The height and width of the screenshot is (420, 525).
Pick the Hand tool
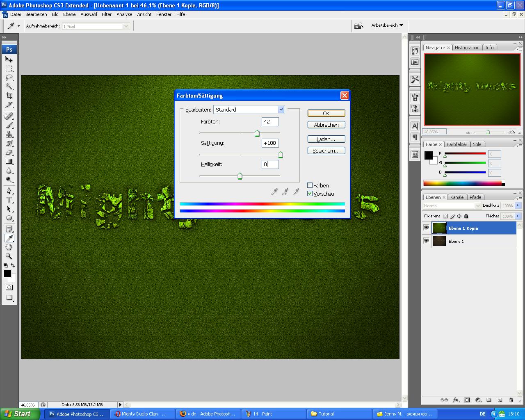(x=9, y=247)
